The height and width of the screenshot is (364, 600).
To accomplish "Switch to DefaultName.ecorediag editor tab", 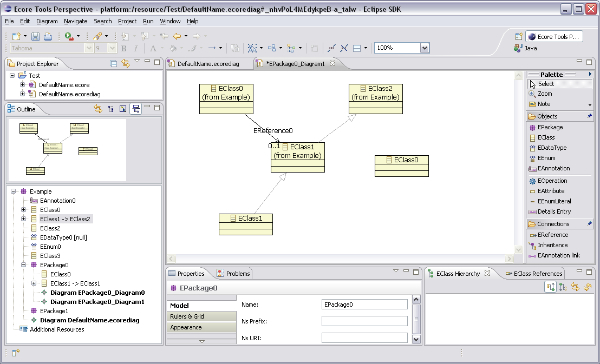I will pos(208,64).
